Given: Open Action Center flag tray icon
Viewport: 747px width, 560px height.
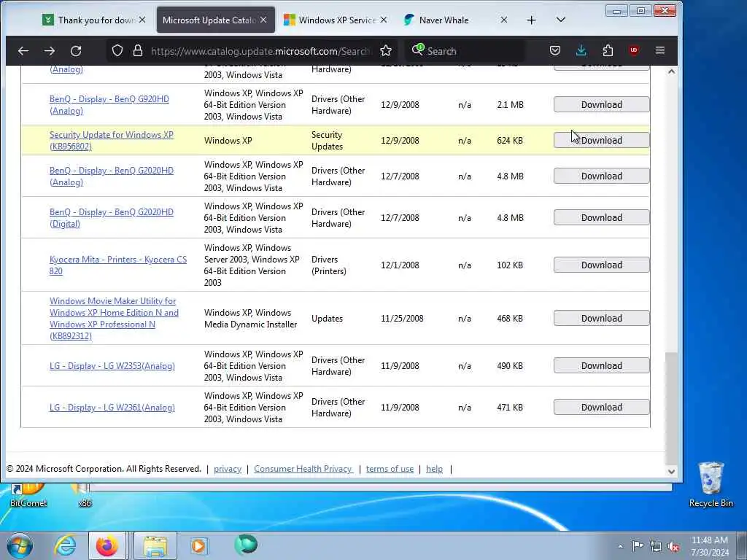Looking at the screenshot, I should 638,545.
